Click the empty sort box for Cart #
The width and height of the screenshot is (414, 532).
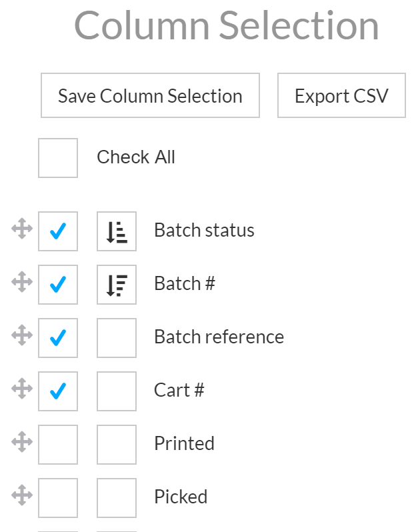pos(117,391)
